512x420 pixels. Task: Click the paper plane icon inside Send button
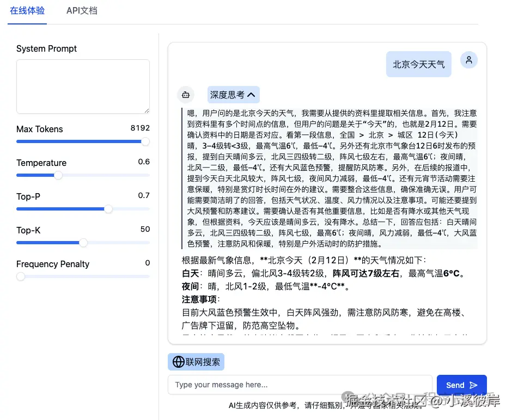[473, 385]
